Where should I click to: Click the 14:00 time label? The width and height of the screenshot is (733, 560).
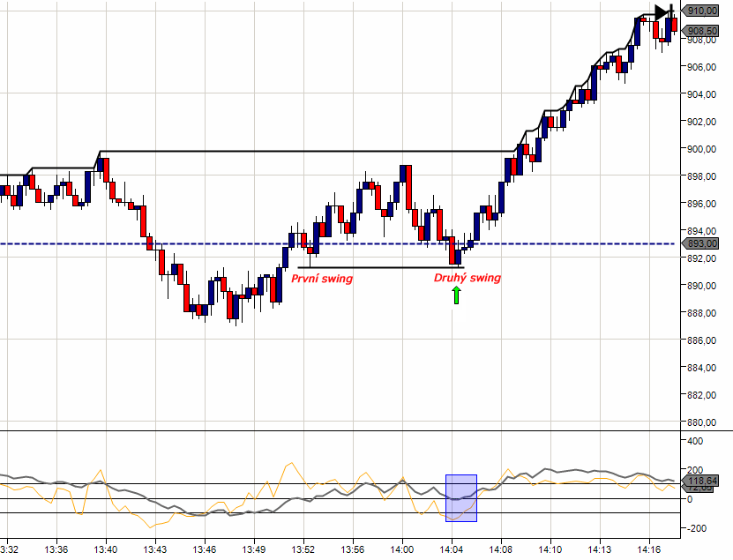pos(402,549)
